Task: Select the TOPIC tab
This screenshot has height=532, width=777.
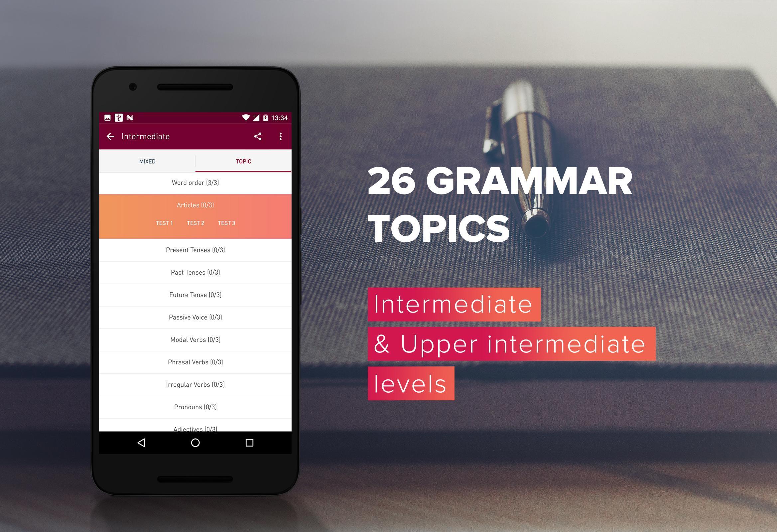Action: pyautogui.click(x=243, y=161)
